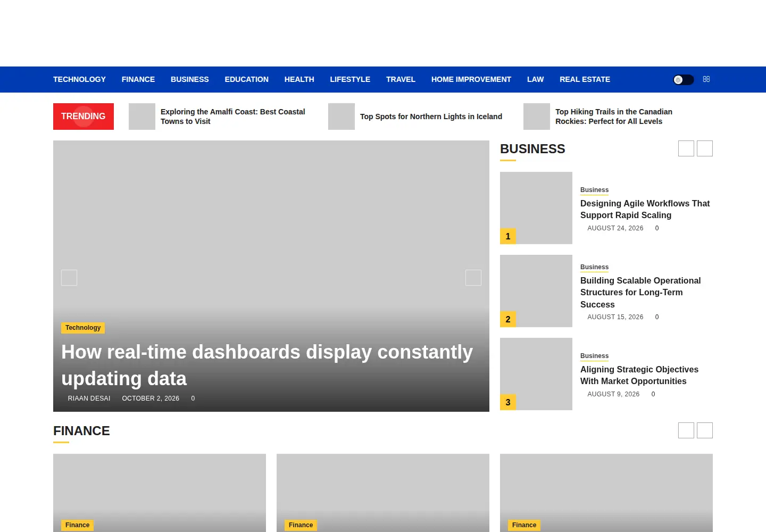Go to previous slide in Business section

[x=686, y=148]
